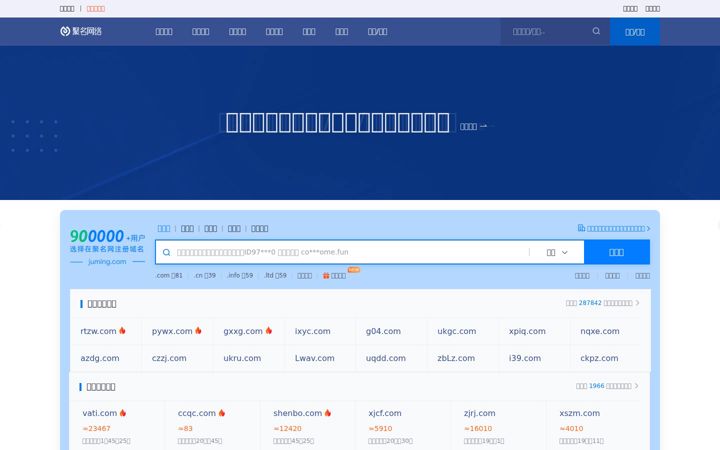Click into the domain search input field
This screenshot has height=450, width=720.
(349, 252)
